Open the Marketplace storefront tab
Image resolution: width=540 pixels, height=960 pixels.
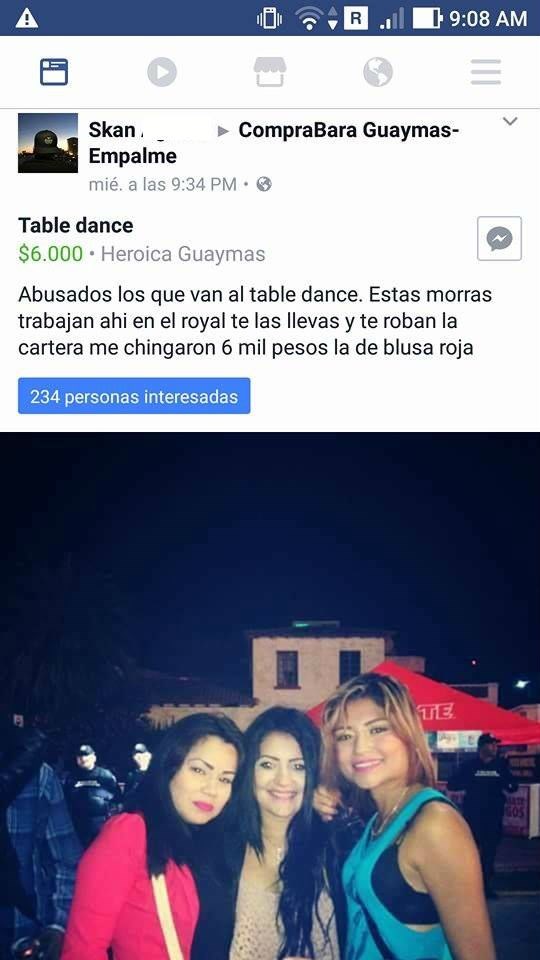(270, 72)
